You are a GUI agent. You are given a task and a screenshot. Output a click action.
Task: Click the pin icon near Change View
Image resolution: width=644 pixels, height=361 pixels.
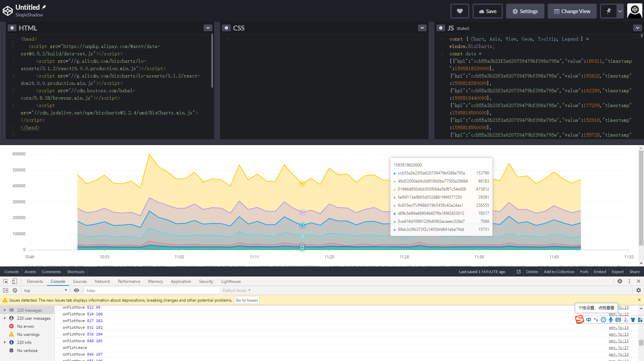click(609, 11)
